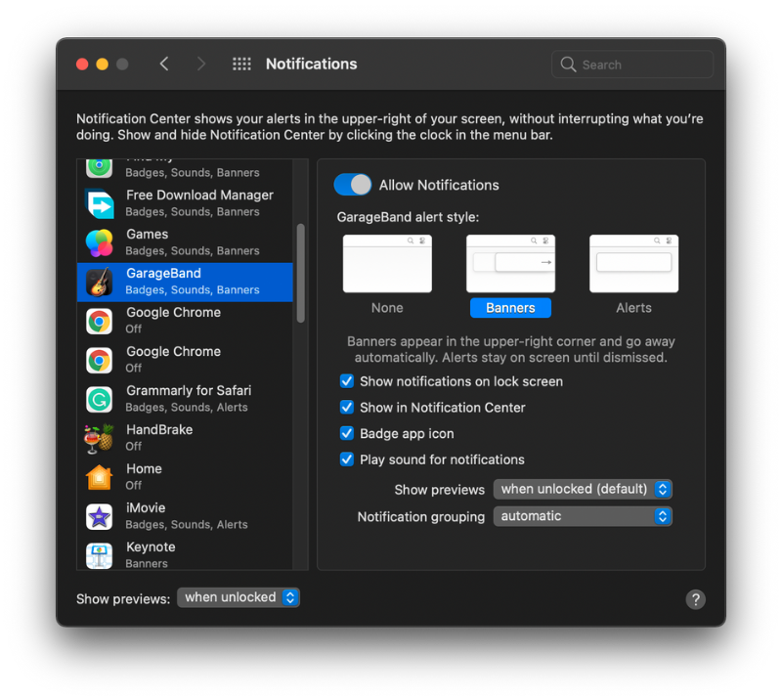
Task: Open the bottom Show previews dropdown
Action: click(x=239, y=597)
